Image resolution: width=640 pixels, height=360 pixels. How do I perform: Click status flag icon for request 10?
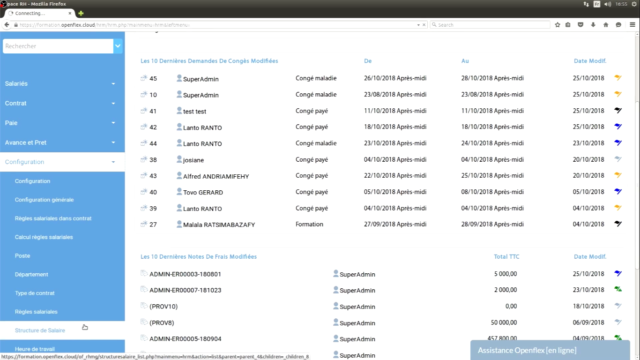coord(618,94)
